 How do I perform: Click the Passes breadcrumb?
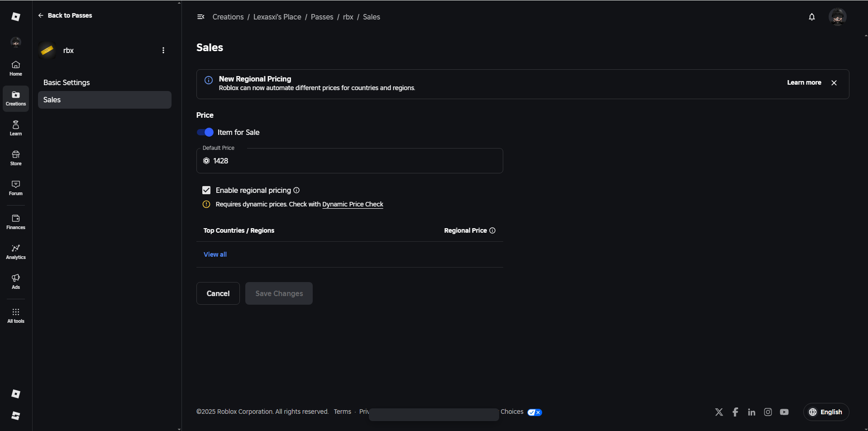[322, 17]
